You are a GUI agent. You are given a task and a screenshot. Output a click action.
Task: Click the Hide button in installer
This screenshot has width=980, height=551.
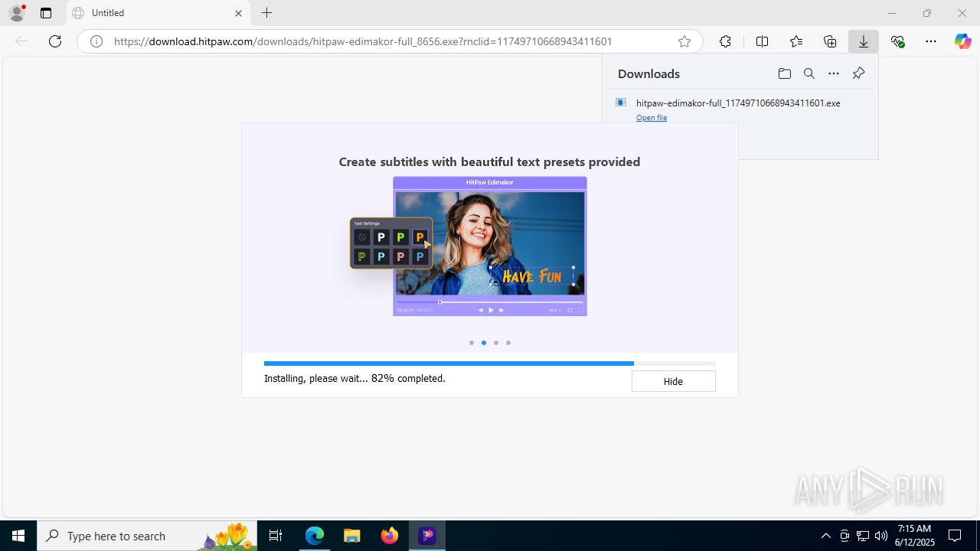673,381
